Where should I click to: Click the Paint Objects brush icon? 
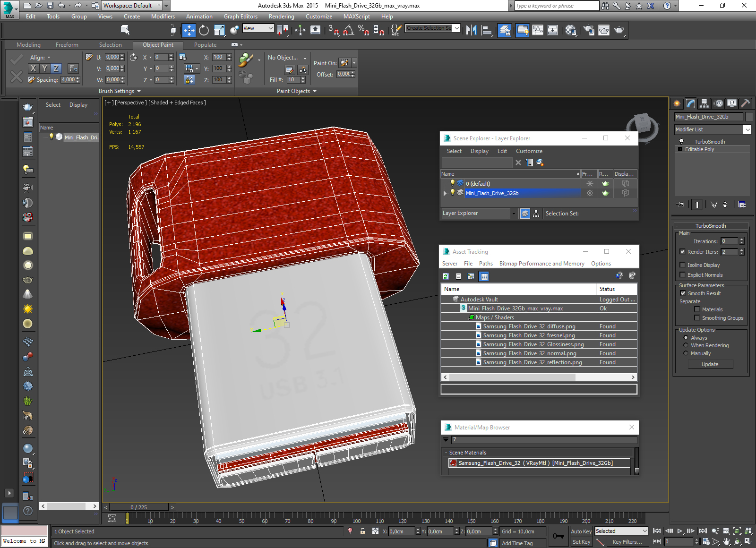[245, 60]
